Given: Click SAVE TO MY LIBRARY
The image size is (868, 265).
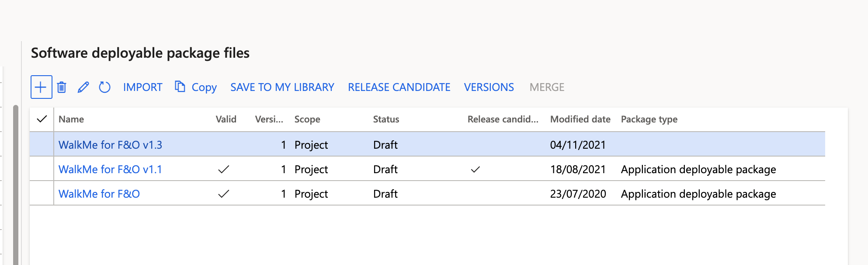Looking at the screenshot, I should tap(282, 87).
